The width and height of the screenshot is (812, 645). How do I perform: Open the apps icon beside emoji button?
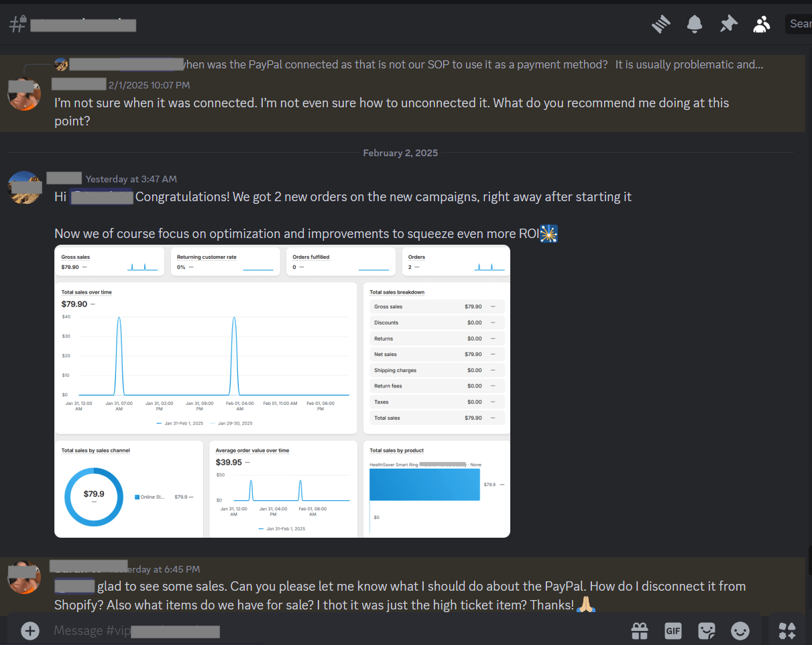point(787,630)
